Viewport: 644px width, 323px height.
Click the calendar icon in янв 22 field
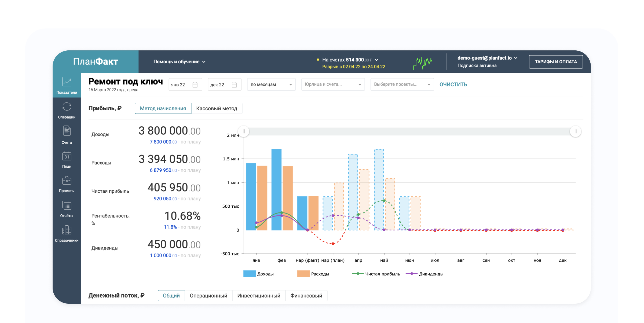195,85
